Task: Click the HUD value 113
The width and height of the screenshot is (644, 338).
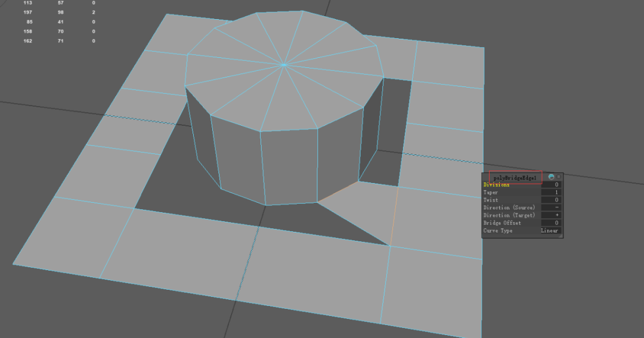Action: [28, 2]
